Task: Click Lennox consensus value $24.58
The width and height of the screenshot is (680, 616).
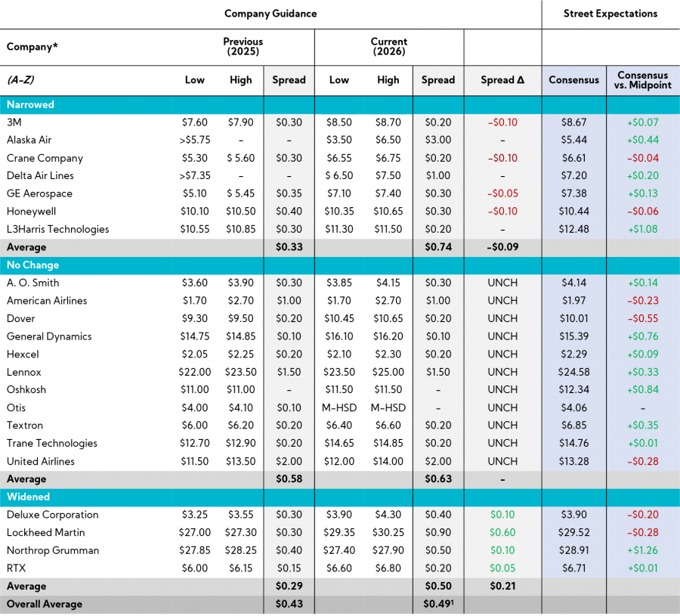Action: pyautogui.click(x=573, y=372)
